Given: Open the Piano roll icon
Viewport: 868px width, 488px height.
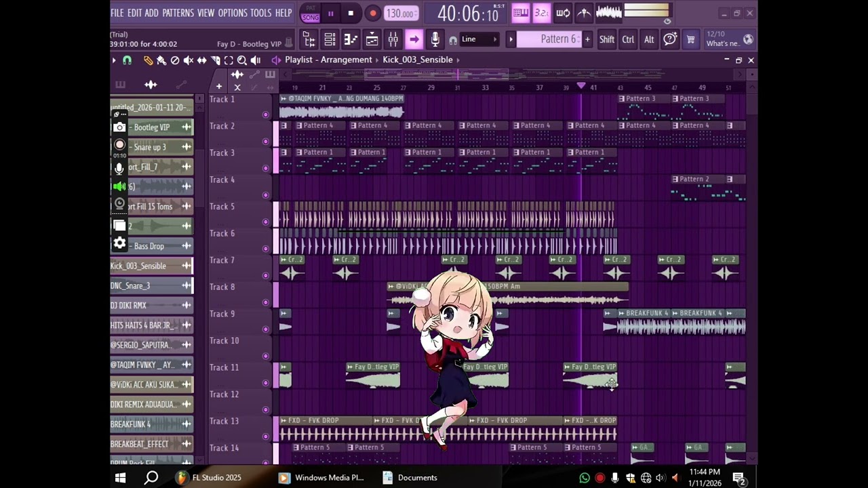Looking at the screenshot, I should [351, 40].
